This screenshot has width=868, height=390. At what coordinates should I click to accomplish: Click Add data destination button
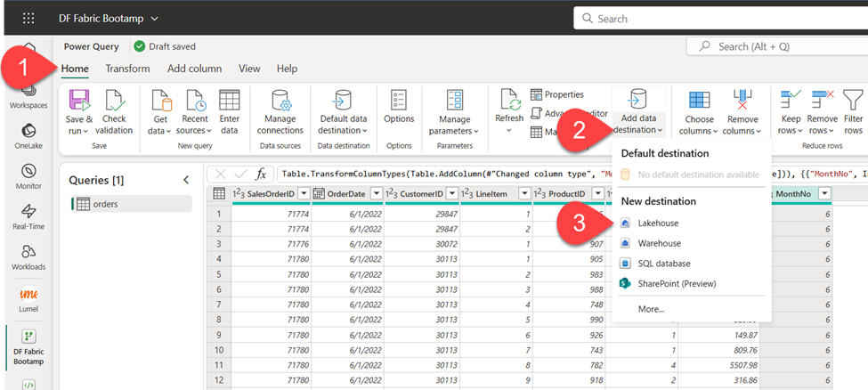[638, 112]
